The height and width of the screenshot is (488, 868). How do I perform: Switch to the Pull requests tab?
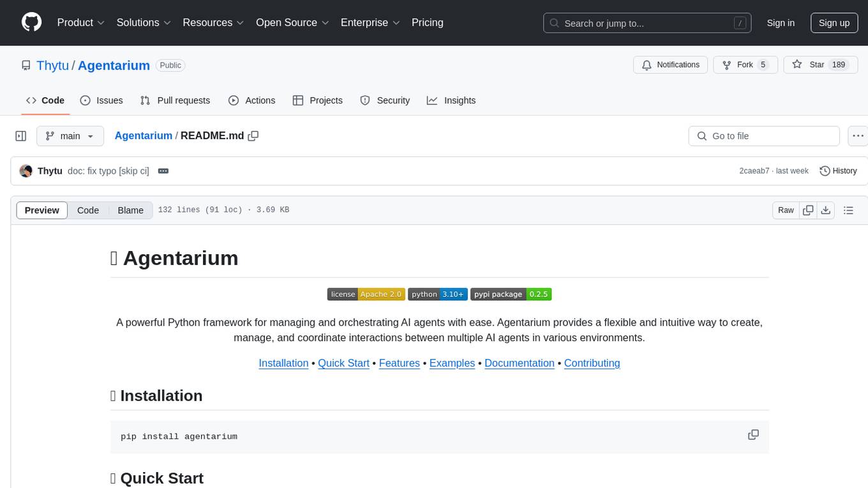click(x=175, y=100)
